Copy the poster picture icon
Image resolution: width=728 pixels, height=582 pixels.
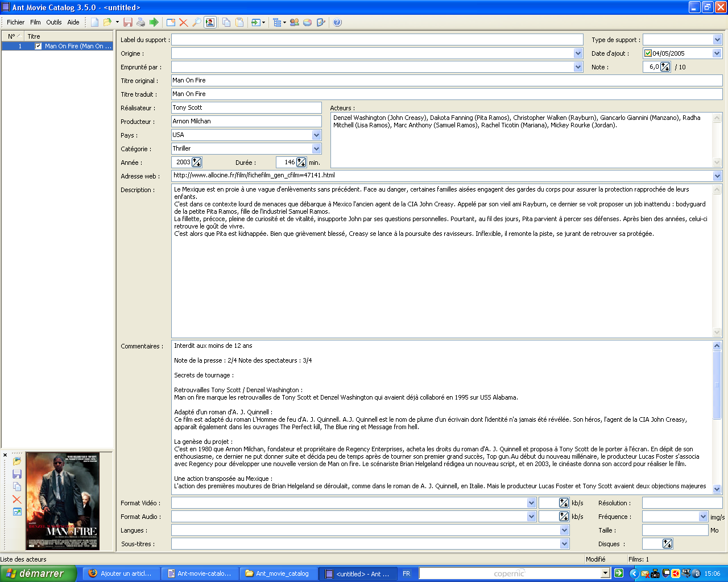tap(17, 487)
